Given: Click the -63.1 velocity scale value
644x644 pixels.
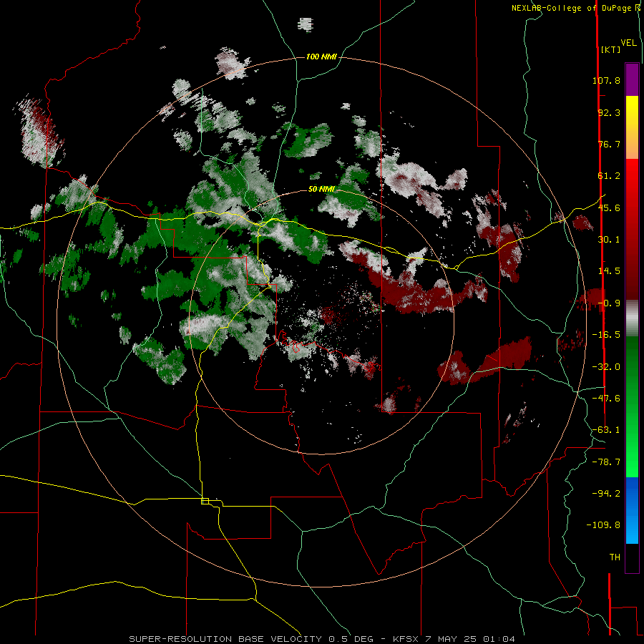Looking at the screenshot, I should 606,430.
